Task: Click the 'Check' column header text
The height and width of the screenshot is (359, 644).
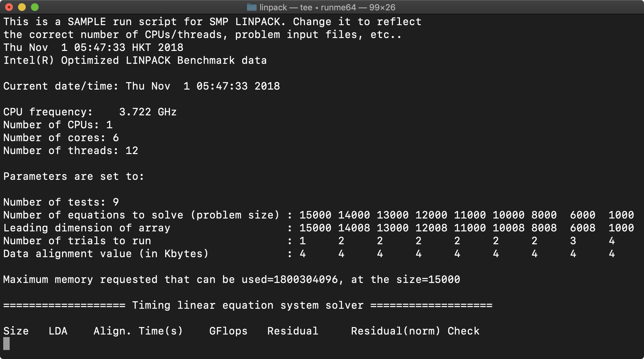Action: point(463,331)
